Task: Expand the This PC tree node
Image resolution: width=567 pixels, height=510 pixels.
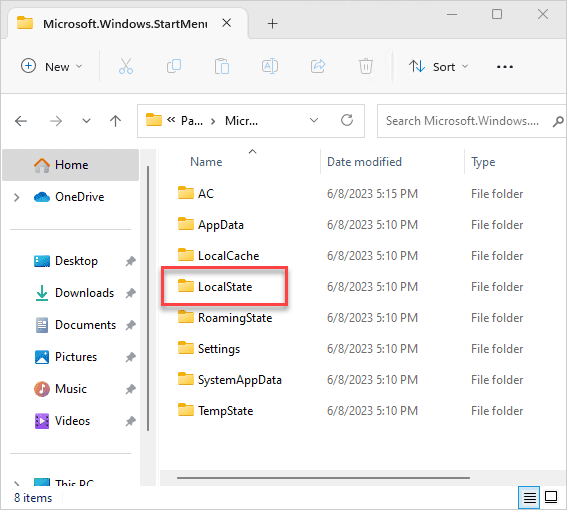Action: pyautogui.click(x=17, y=483)
